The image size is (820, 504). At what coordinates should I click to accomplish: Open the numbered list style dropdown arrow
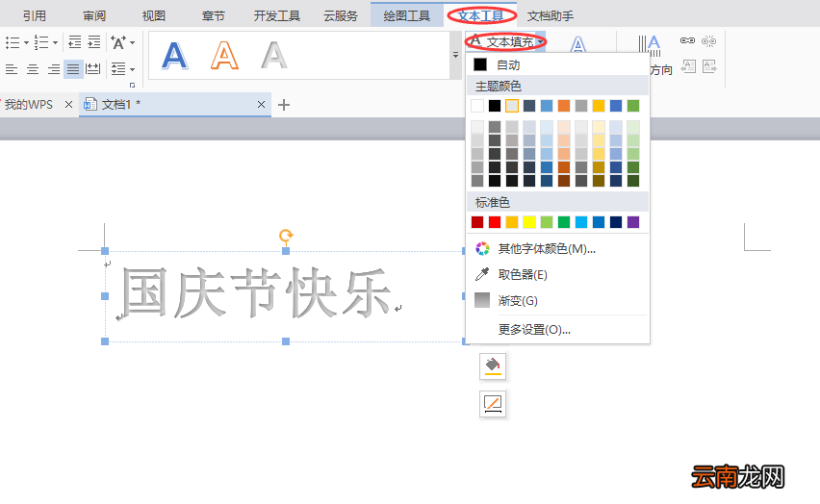pos(56,43)
